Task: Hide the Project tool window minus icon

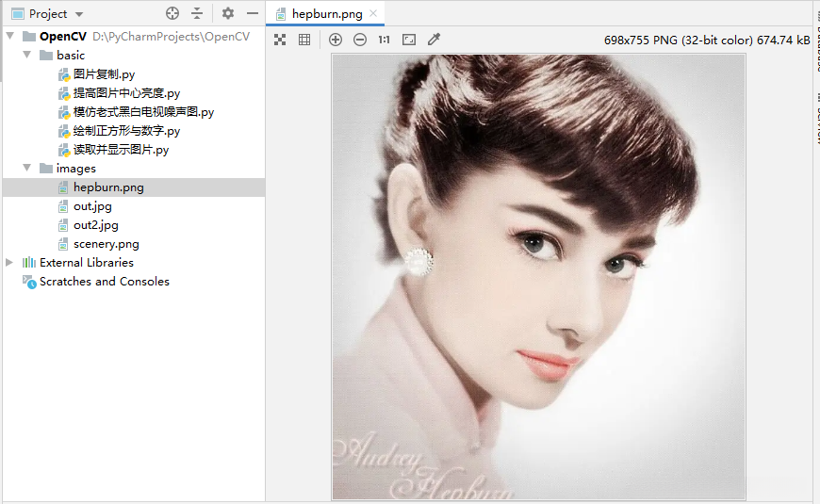Action: (253, 13)
